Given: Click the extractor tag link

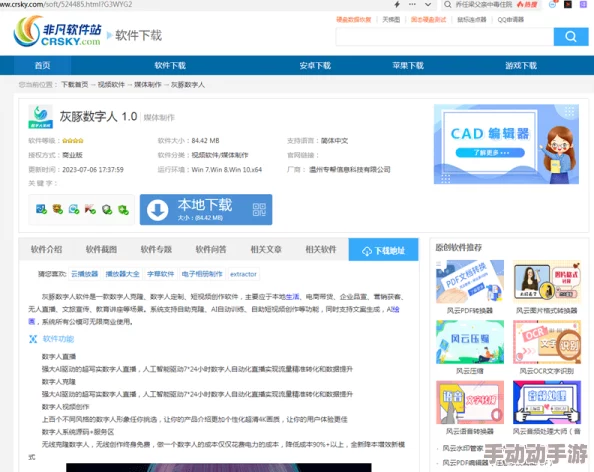Looking at the screenshot, I should pos(243,274).
